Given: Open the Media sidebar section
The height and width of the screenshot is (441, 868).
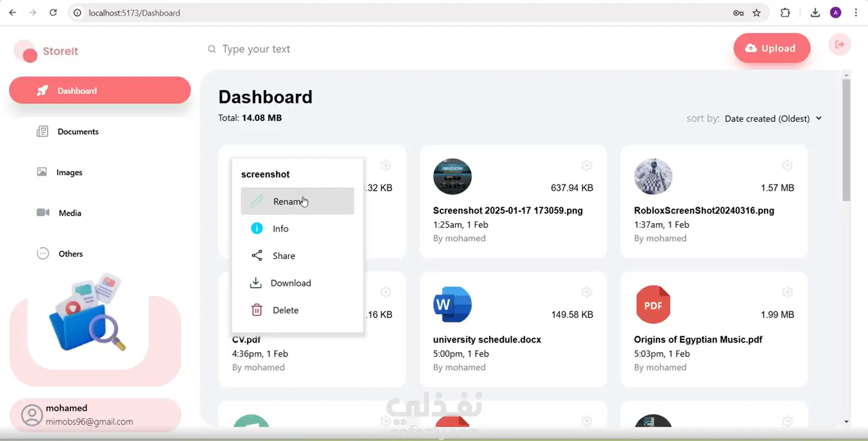Looking at the screenshot, I should click(100, 213).
